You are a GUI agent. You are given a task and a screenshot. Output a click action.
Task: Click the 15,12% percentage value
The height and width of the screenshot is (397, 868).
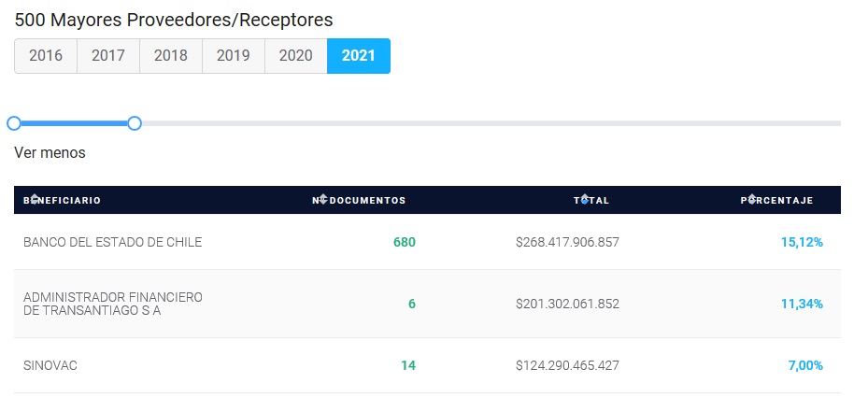802,242
